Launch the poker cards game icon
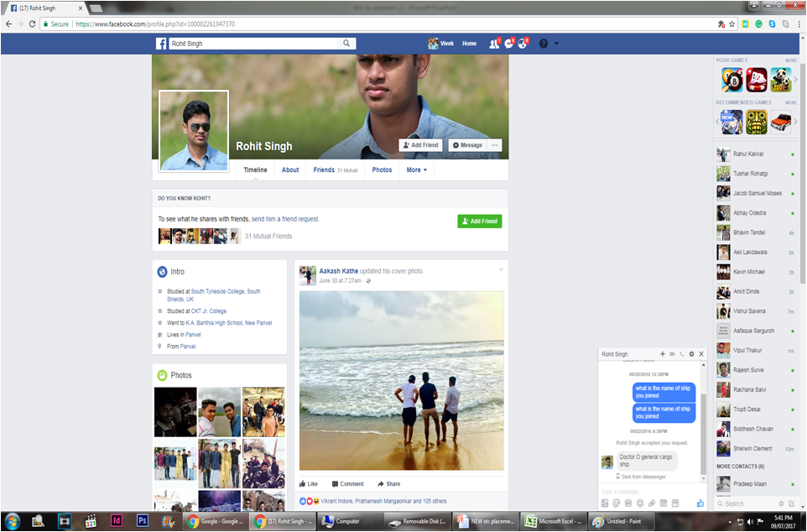The height and width of the screenshot is (532, 807). pyautogui.click(x=756, y=80)
